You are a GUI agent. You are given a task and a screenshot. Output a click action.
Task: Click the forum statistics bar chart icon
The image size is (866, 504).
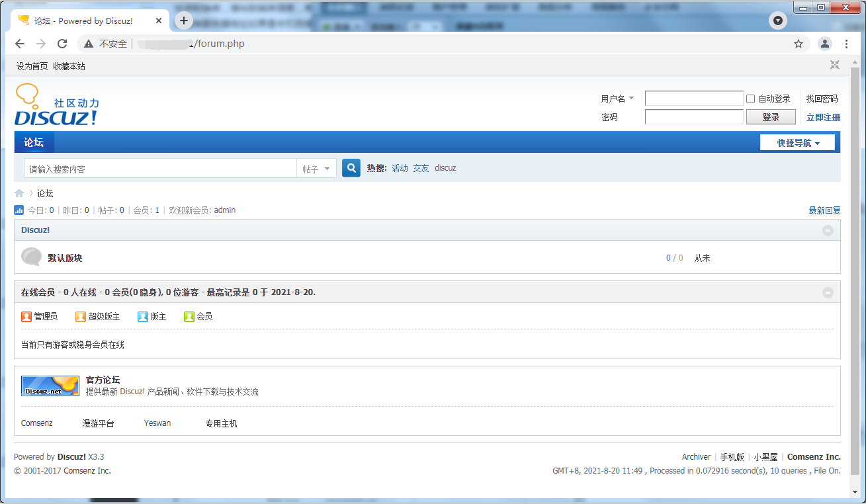[x=19, y=210]
